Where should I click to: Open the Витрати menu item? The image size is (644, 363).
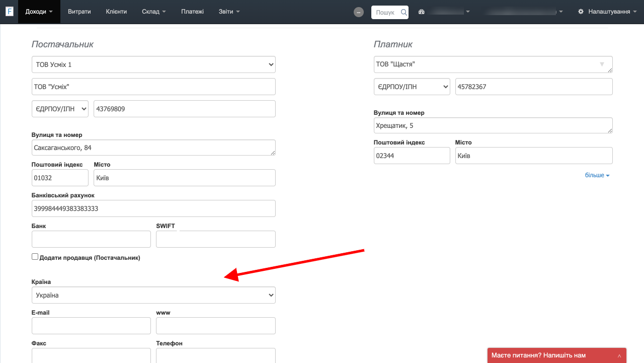pyautogui.click(x=80, y=12)
